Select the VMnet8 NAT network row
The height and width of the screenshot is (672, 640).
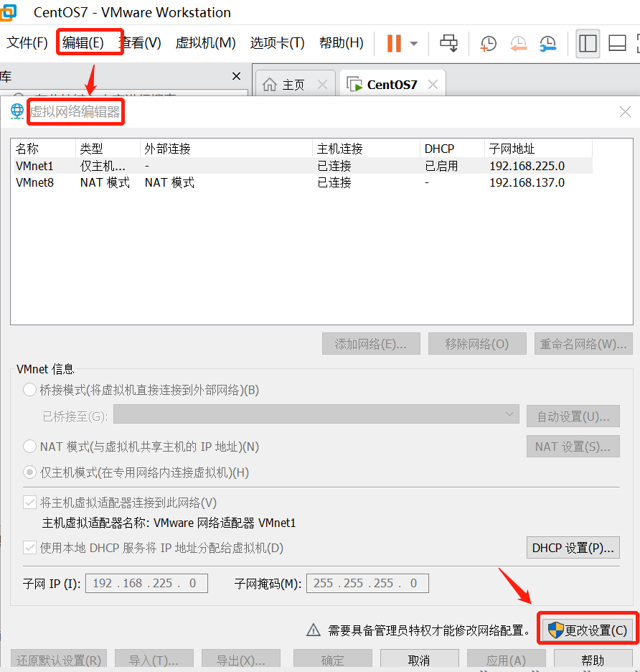303,182
